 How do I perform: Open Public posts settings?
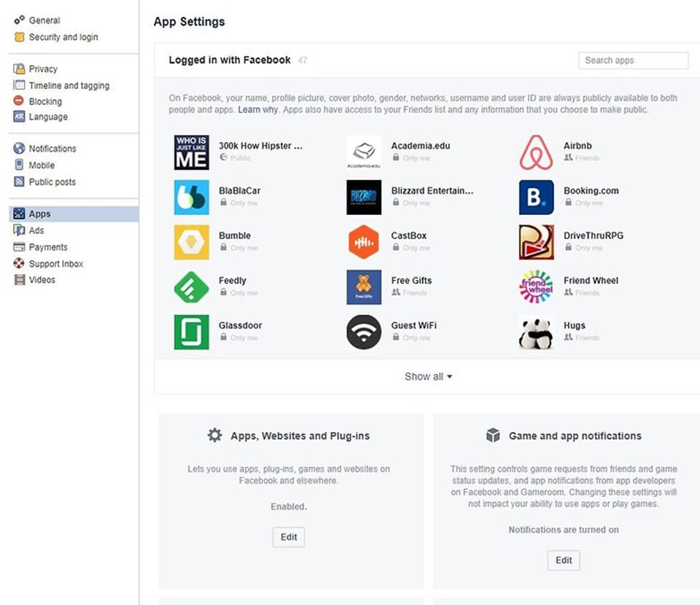(52, 182)
